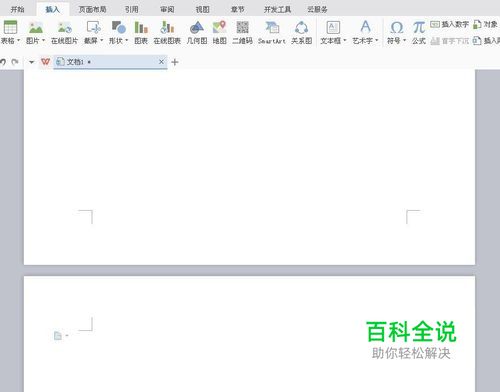Click the page options icon in document
This screenshot has height=392, width=500.
click(x=58, y=336)
